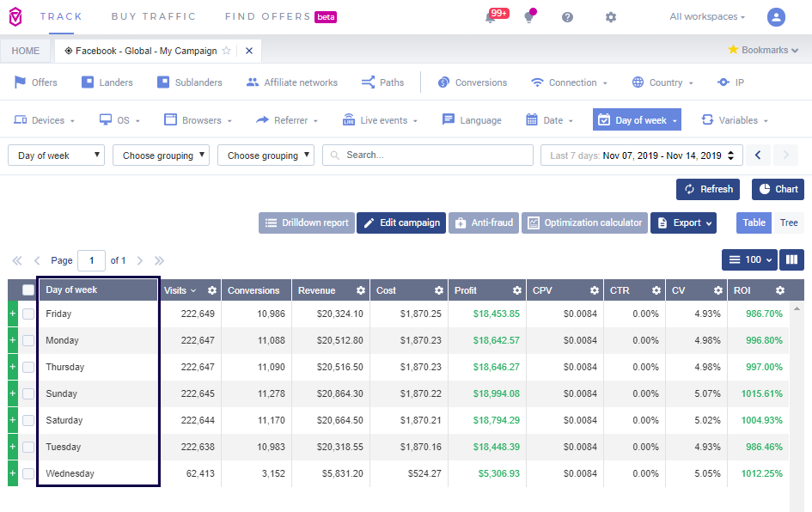The width and height of the screenshot is (812, 512).
Task: Open the help question mark icon
Action: coord(567,17)
